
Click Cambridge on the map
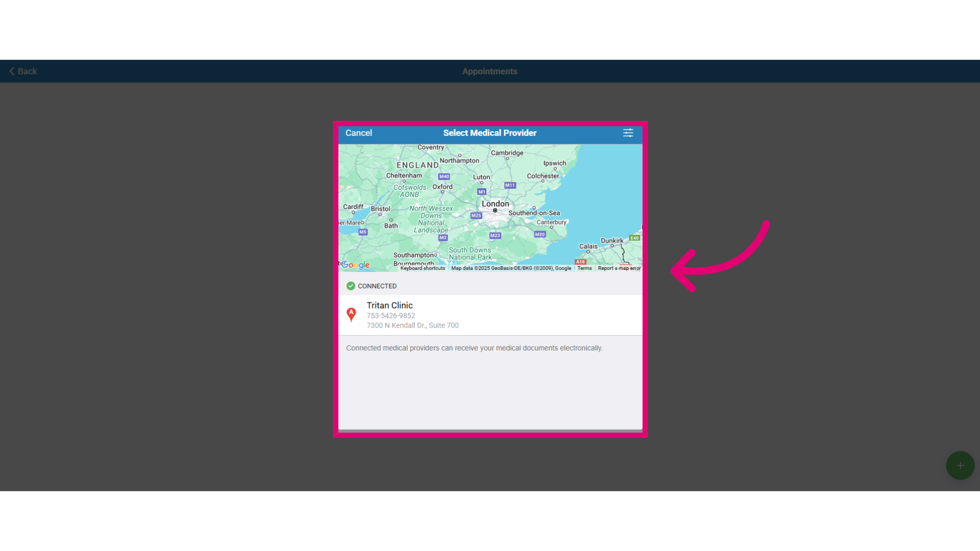(x=507, y=153)
